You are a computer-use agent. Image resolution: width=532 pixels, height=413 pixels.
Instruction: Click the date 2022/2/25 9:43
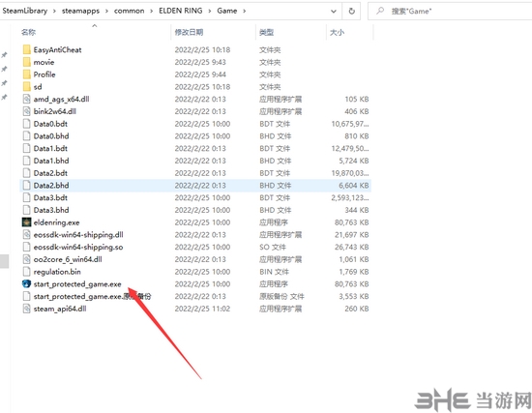(x=200, y=62)
